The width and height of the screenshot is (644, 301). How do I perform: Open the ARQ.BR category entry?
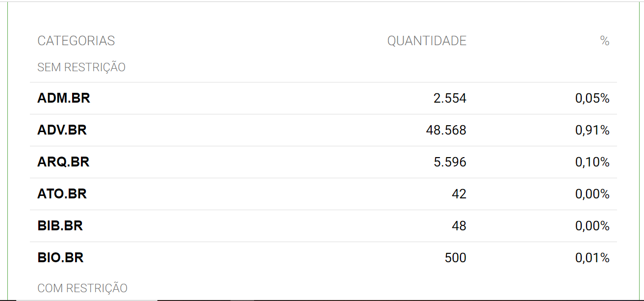pyautogui.click(x=63, y=162)
